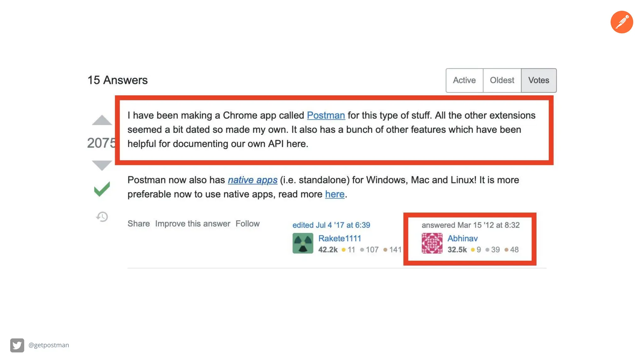Click the green accepted answer checkmark
Screen dimensions: 644x362
[102, 189]
